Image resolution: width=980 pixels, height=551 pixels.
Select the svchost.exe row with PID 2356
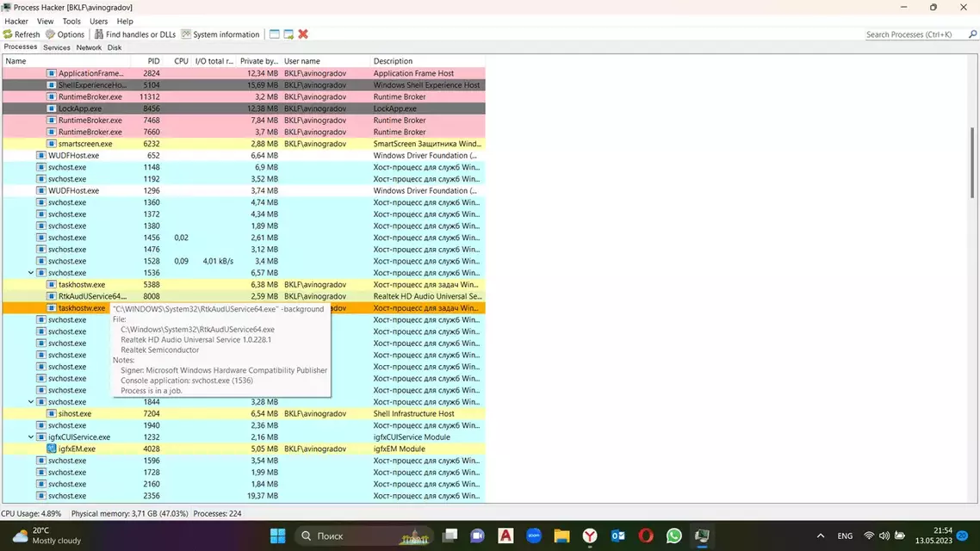244,496
